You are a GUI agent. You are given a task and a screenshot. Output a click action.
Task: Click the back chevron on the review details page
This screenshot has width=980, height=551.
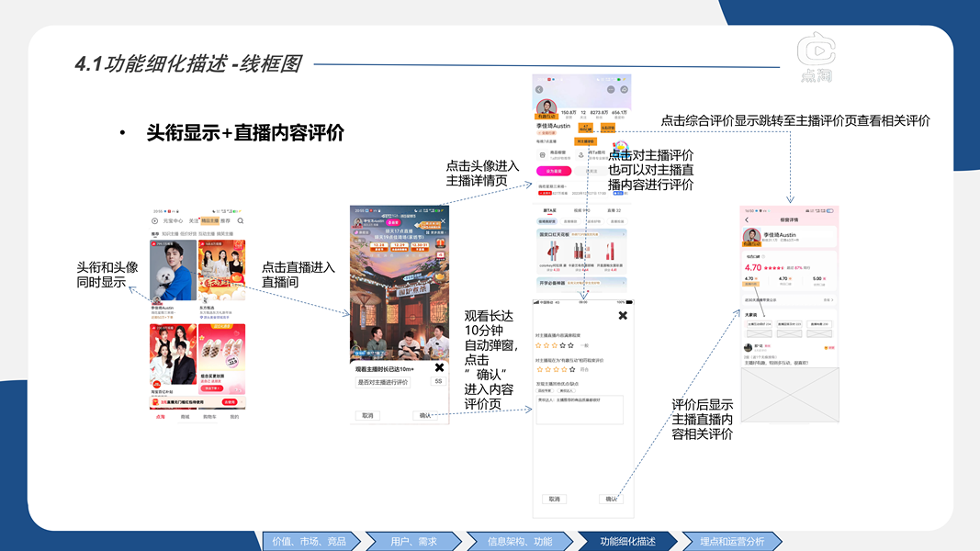point(747,219)
